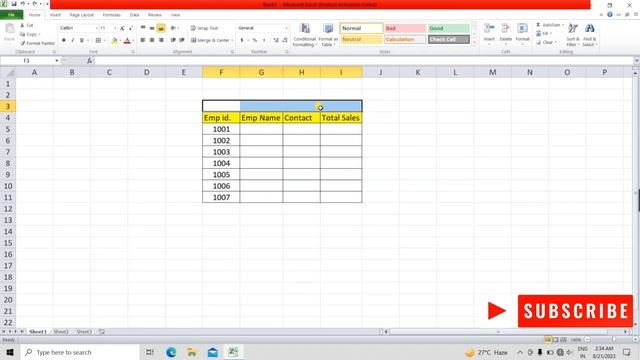The height and width of the screenshot is (360, 640).
Task: Open the File tab
Action: [x=11, y=15]
